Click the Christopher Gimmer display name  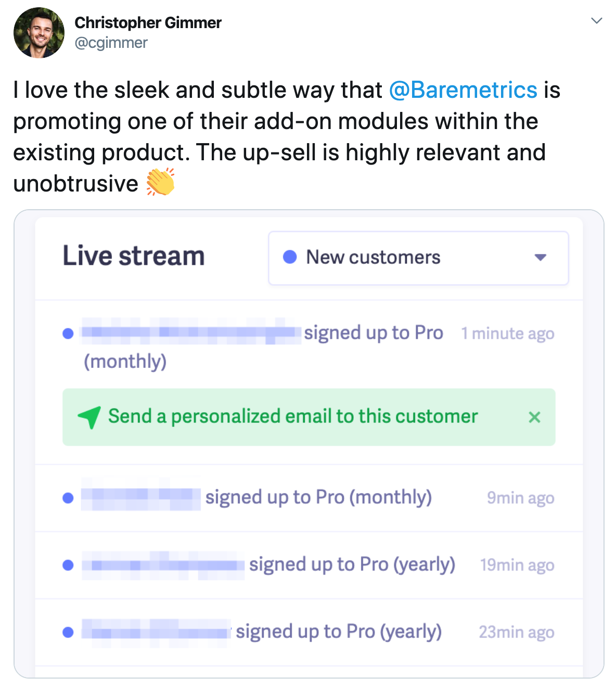148,23
